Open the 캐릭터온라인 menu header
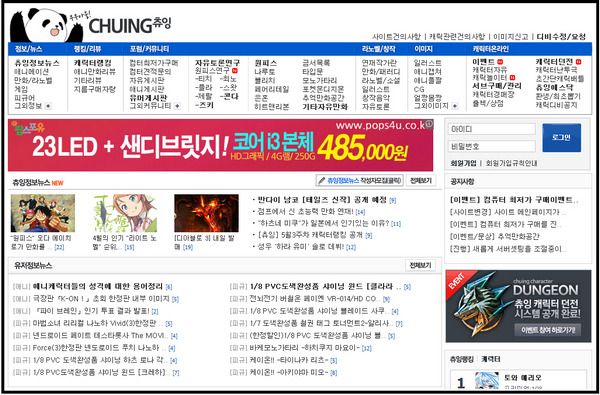600x395 pixels. tap(491, 49)
